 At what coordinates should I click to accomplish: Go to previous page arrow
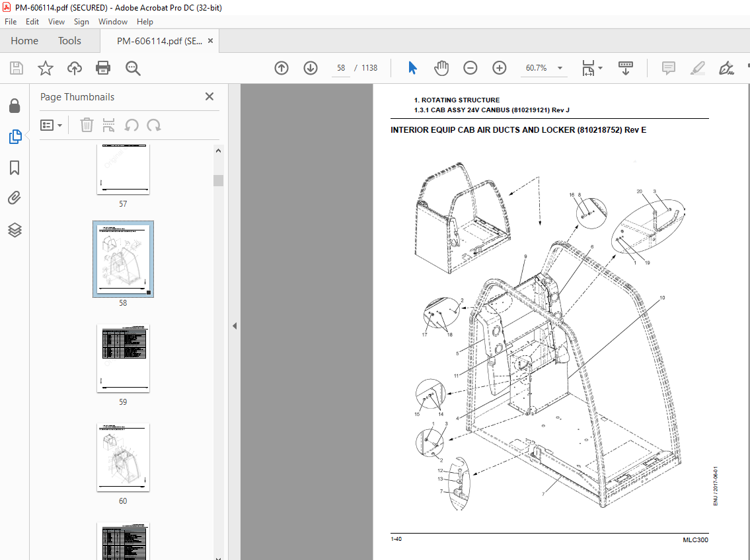281,68
